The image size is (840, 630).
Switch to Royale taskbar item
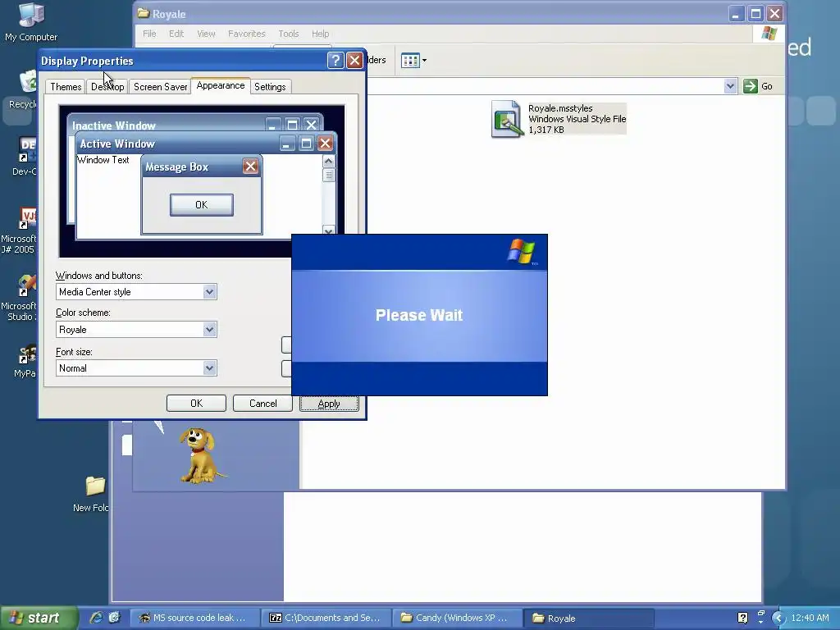click(x=589, y=618)
